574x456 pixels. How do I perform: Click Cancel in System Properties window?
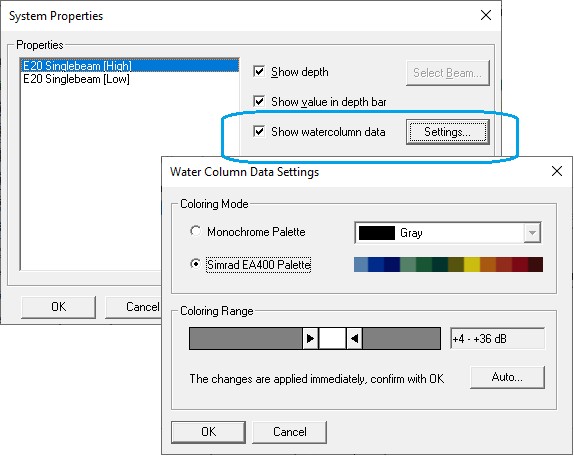pos(133,307)
